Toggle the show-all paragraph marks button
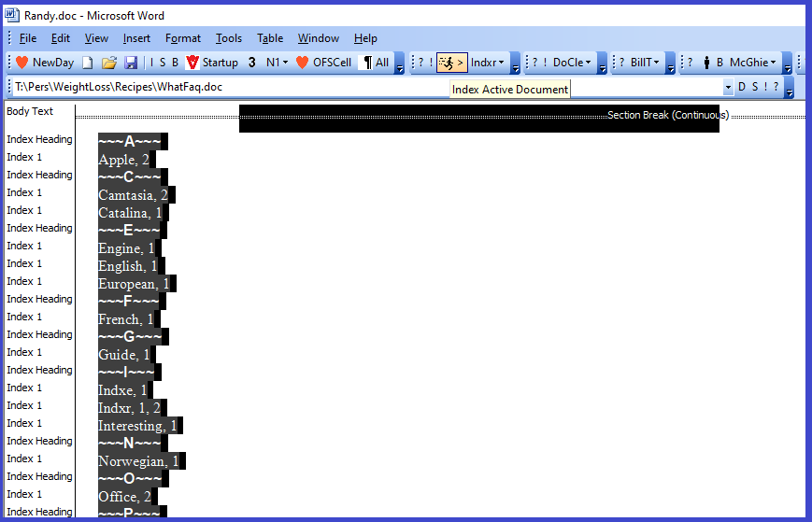The image size is (812, 522). (376, 63)
